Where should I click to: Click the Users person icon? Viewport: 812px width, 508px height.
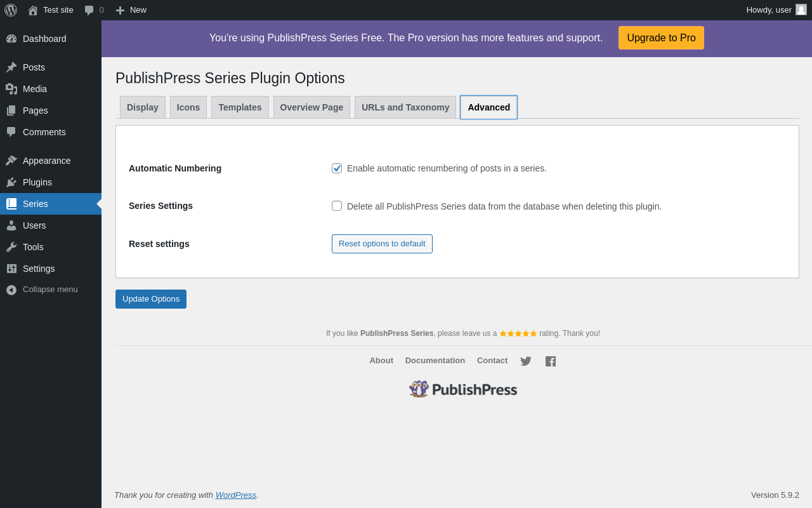pyautogui.click(x=11, y=225)
